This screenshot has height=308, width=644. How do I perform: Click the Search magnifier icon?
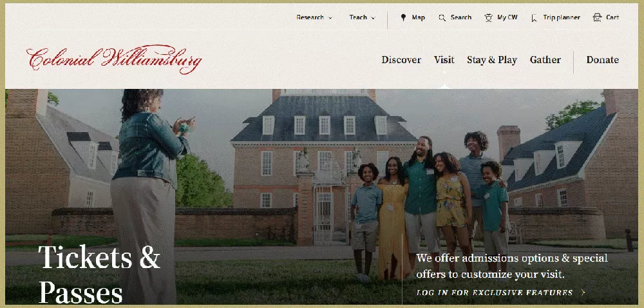[442, 17]
